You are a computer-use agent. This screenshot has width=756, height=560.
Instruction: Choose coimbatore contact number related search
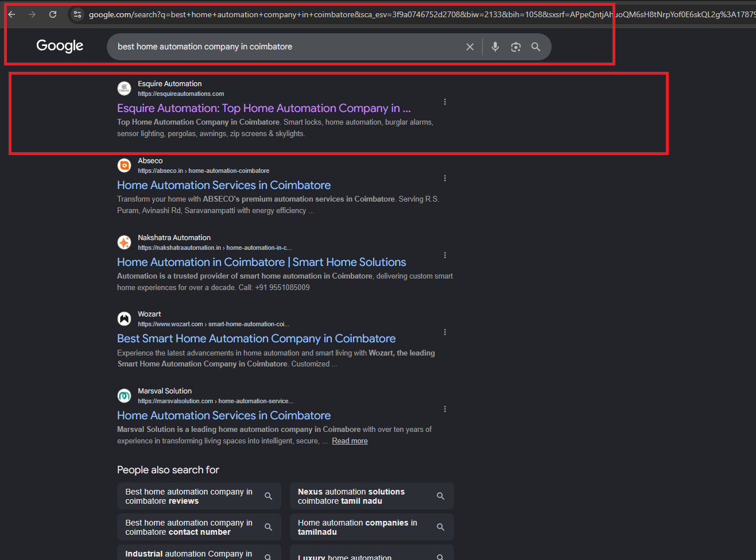click(x=199, y=527)
